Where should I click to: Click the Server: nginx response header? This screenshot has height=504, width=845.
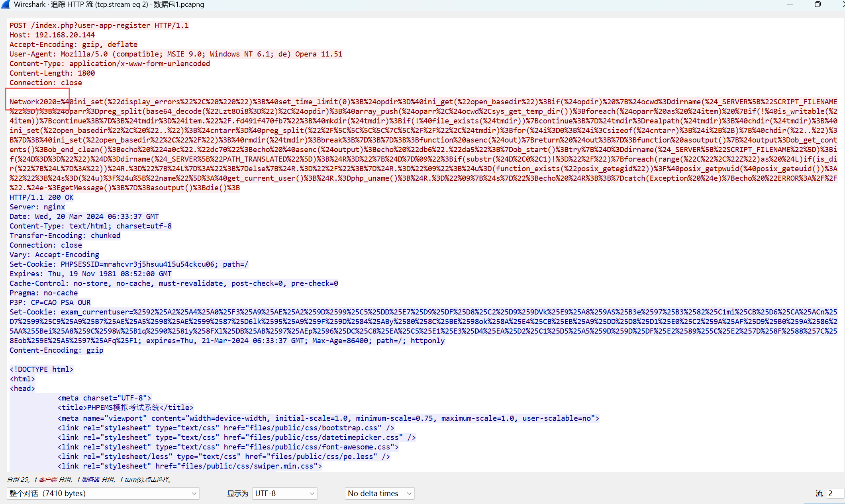pyautogui.click(x=37, y=207)
